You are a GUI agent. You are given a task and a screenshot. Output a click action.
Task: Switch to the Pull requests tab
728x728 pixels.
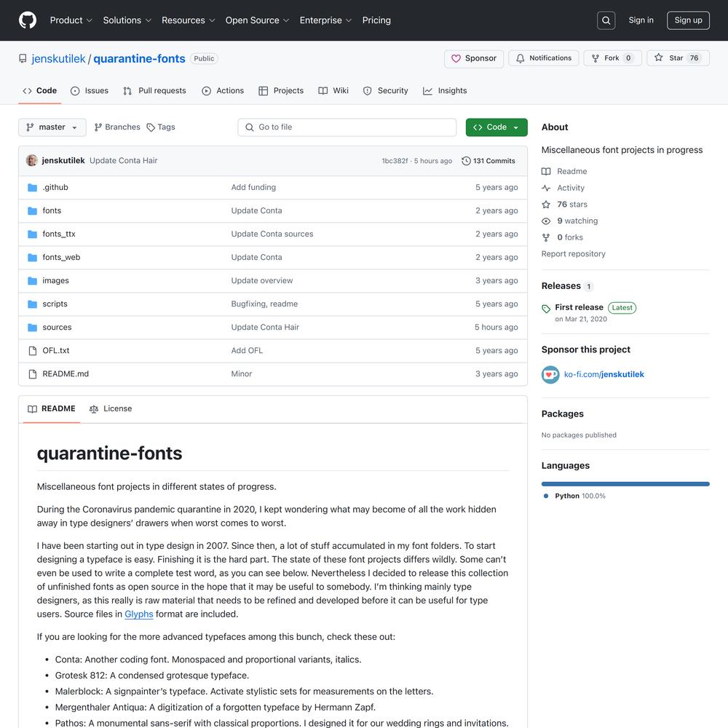154,91
